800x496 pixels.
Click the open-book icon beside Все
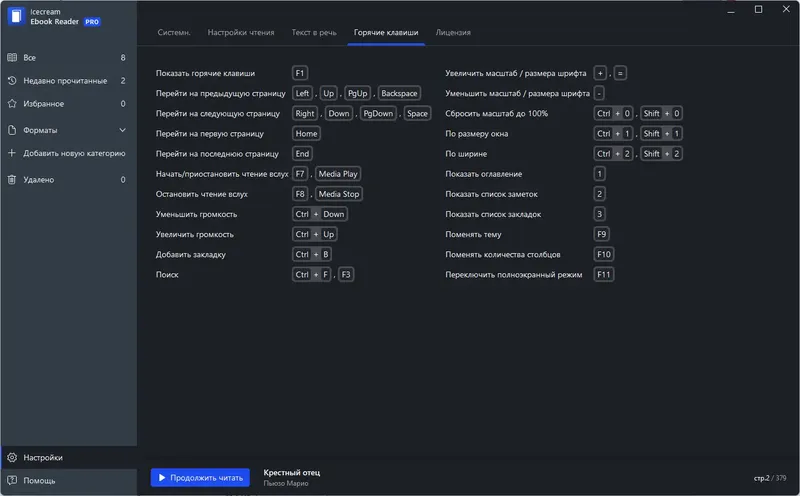click(x=12, y=58)
